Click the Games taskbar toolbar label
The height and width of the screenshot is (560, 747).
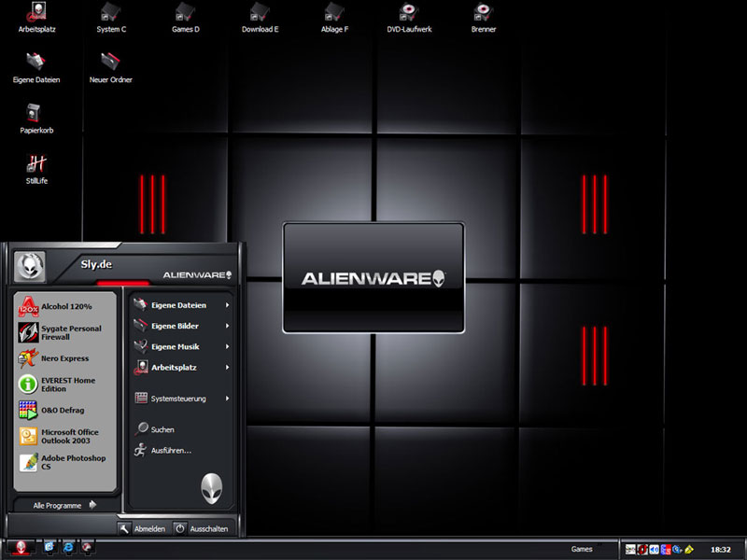(582, 549)
